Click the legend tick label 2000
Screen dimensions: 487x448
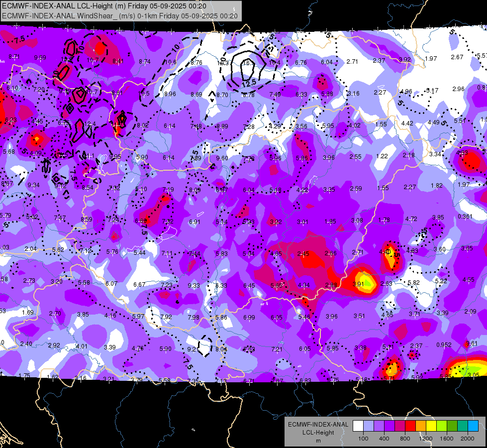[x=468, y=439]
